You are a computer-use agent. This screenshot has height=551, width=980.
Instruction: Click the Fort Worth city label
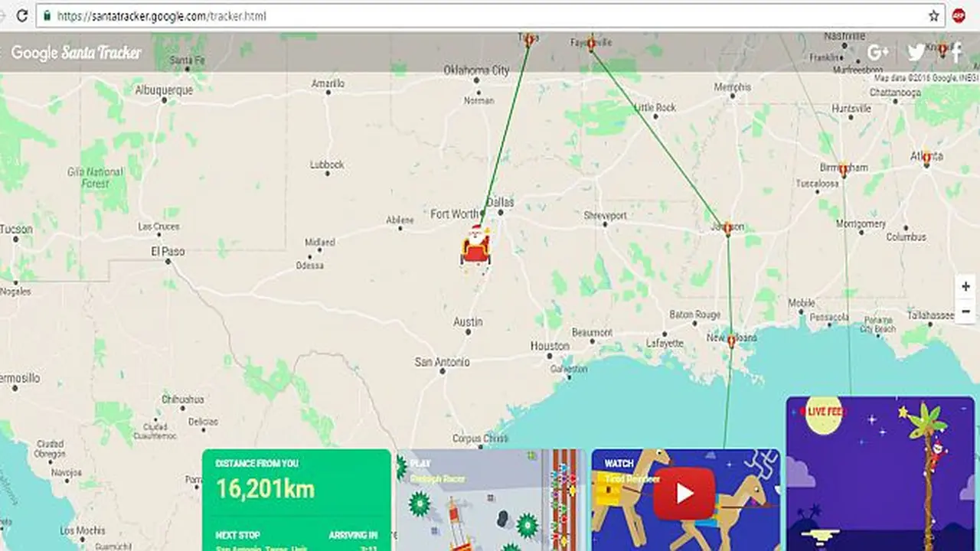click(x=455, y=214)
